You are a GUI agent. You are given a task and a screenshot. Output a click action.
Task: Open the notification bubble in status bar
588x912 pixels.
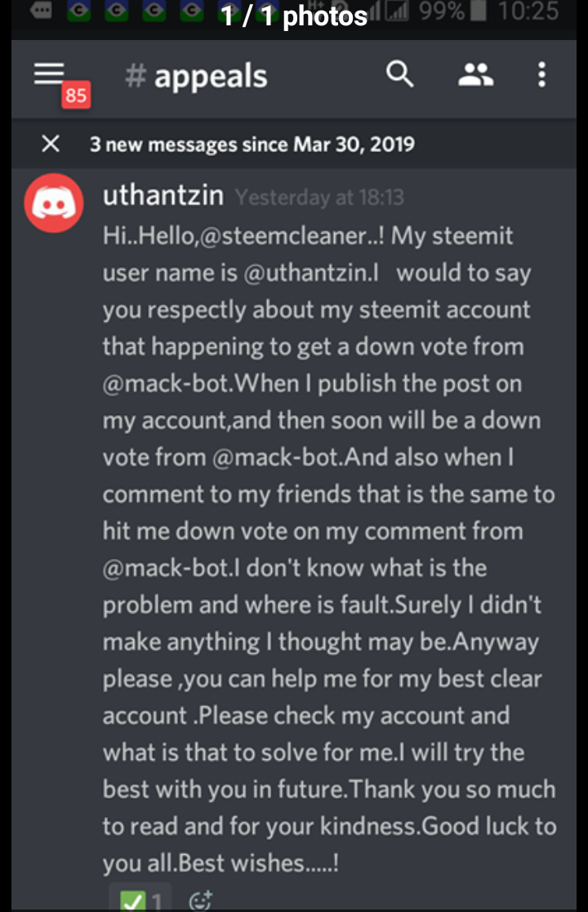click(41, 11)
